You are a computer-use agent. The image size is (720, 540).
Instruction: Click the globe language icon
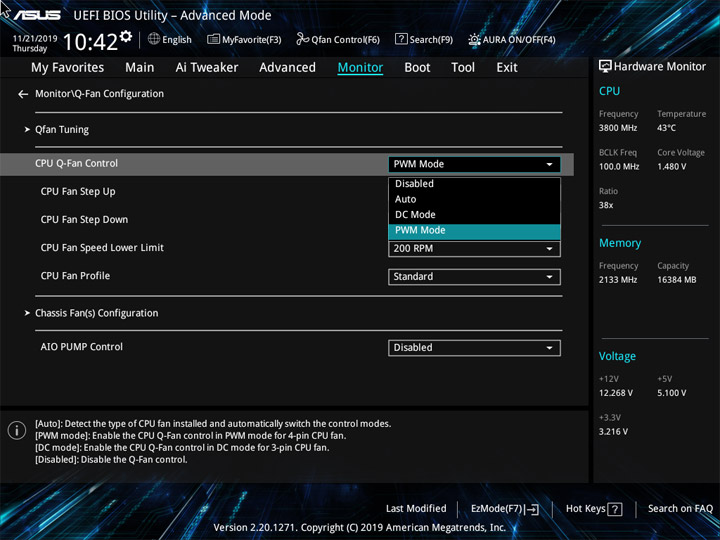coord(154,39)
